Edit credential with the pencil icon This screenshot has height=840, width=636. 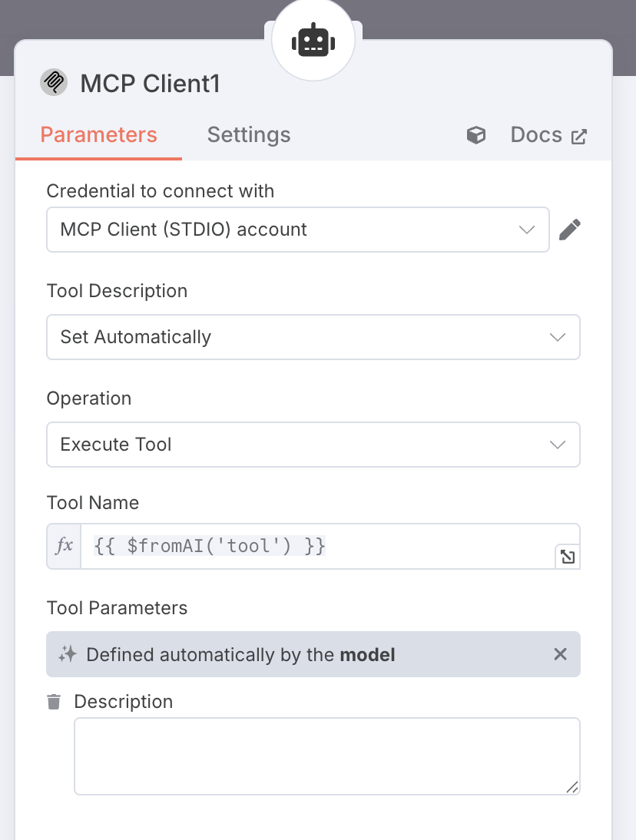tap(569, 230)
